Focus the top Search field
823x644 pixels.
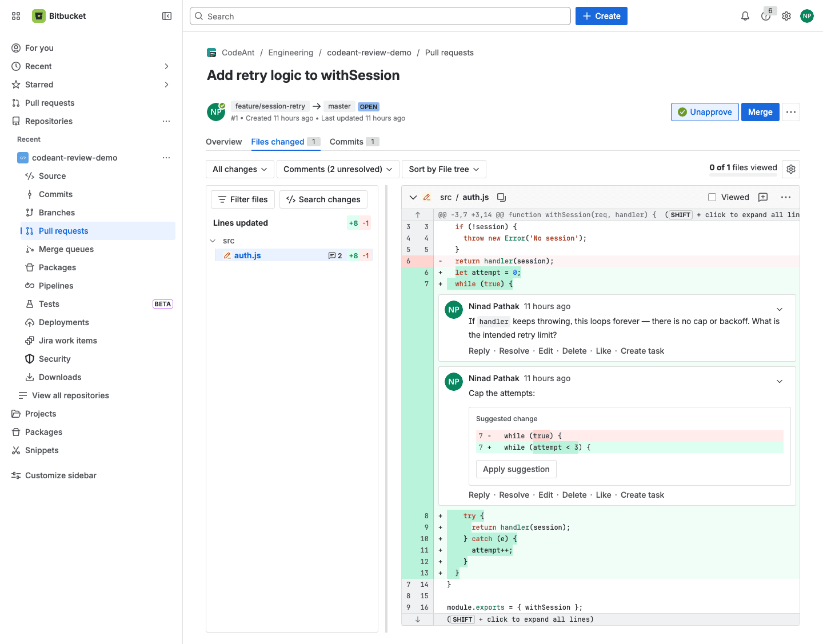380,16
